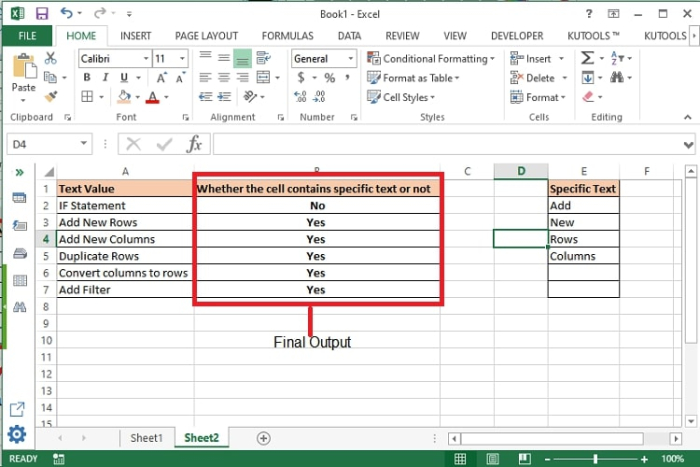Click the zoom slider handle
This screenshot has height=467, width=700.
coord(595,459)
